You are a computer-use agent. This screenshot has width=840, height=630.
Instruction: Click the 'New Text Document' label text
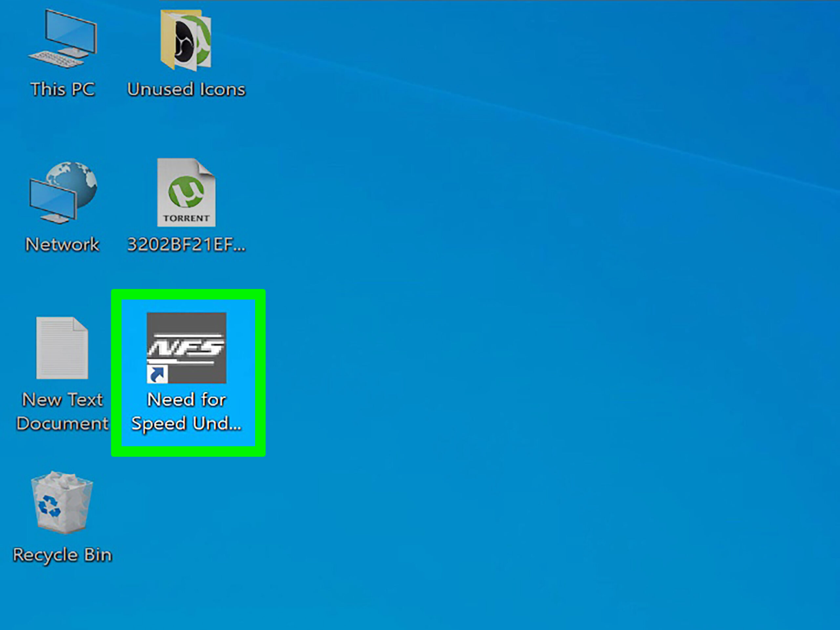62,412
